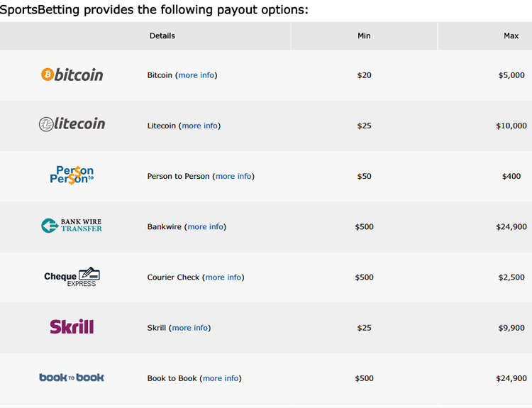
Task: Select the Person to Person logo
Action: (x=72, y=175)
